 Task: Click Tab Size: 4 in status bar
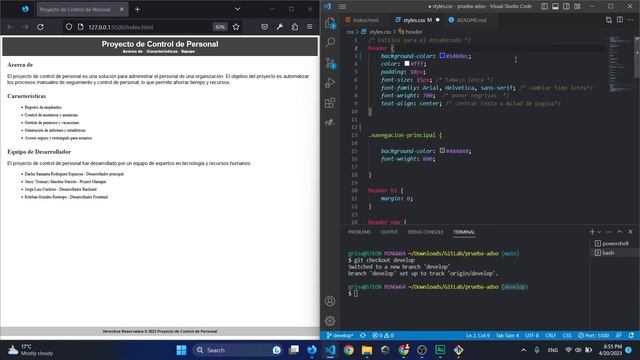click(507, 336)
